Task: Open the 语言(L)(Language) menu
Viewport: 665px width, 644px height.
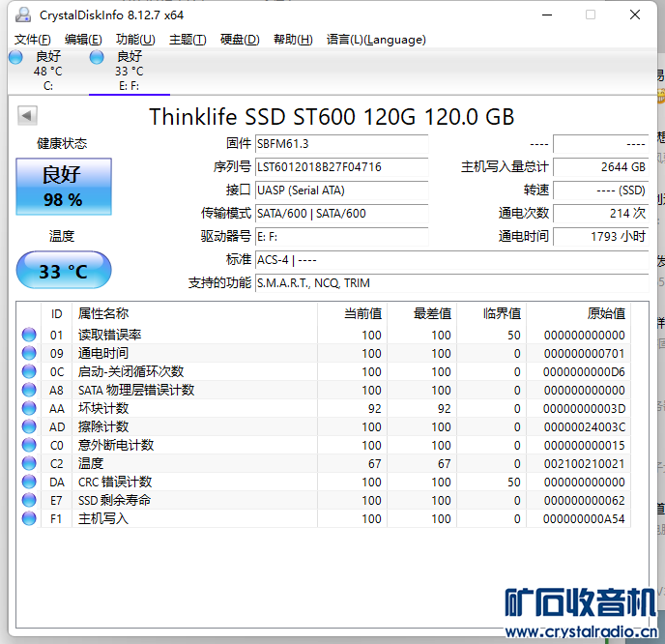Action: click(376, 40)
